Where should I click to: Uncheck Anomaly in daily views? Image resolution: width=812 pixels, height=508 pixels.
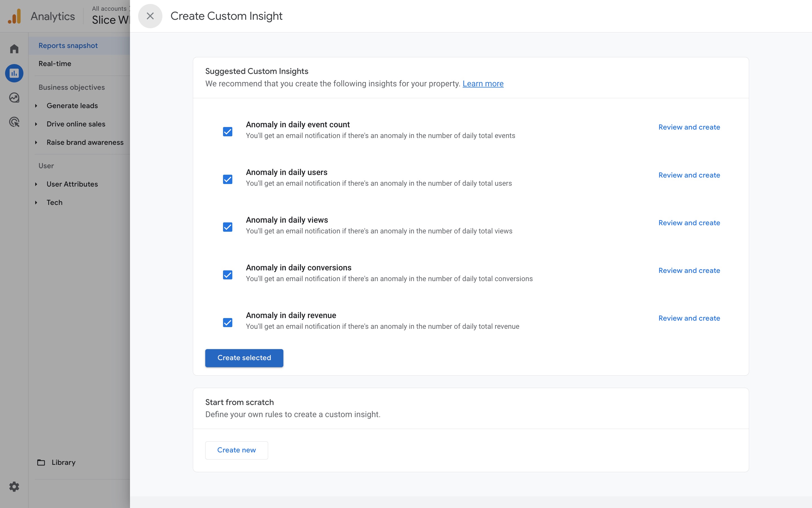[x=228, y=227]
